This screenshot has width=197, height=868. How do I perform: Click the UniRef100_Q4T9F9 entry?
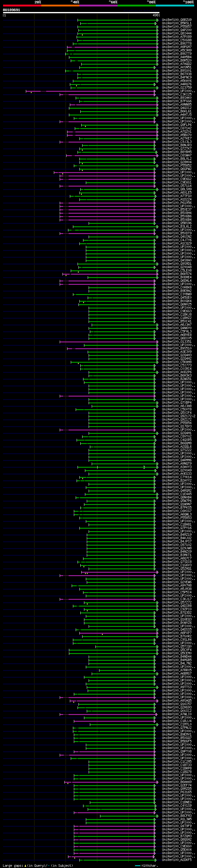[x=176, y=826]
